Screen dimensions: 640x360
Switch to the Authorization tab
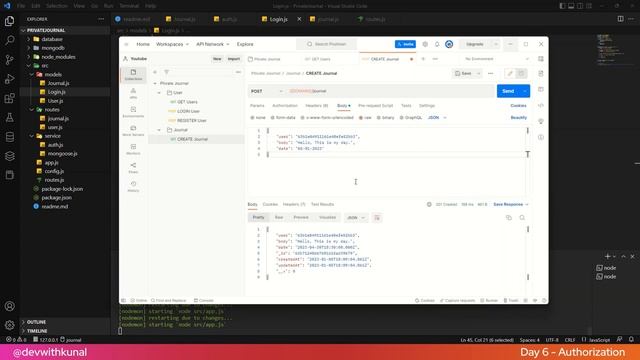pyautogui.click(x=285, y=106)
